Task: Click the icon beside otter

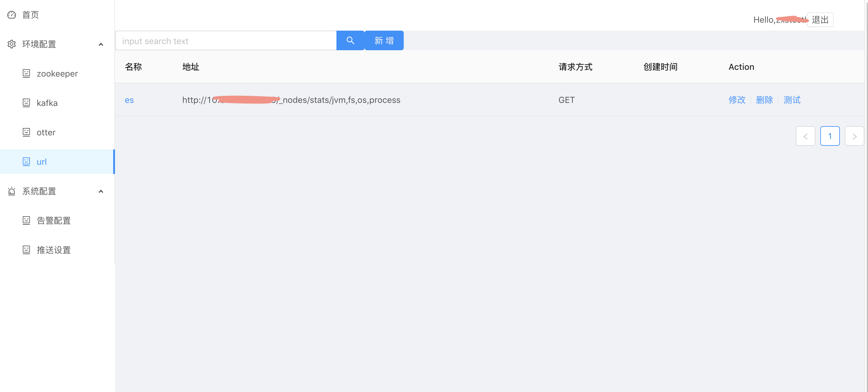Action: click(x=26, y=132)
